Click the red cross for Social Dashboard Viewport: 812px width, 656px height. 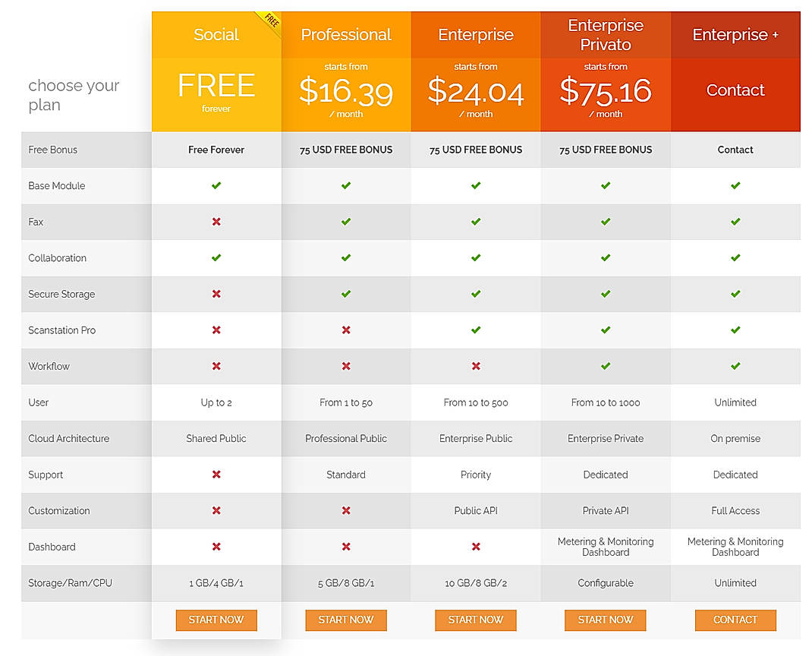click(x=216, y=547)
